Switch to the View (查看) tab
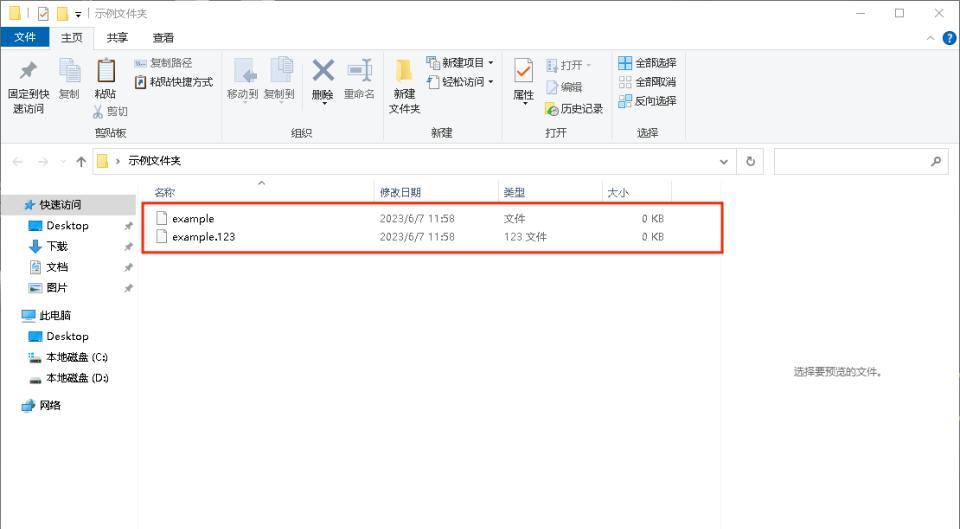The image size is (960, 529). (163, 37)
